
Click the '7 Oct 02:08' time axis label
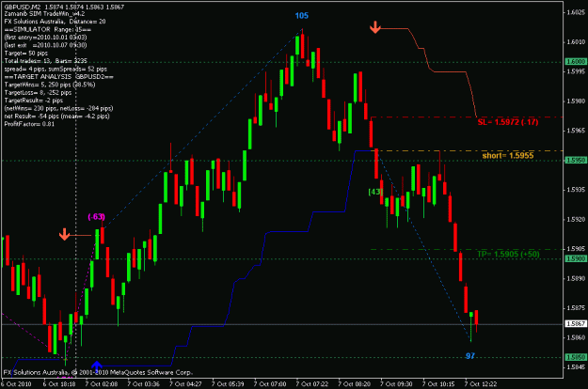[x=102, y=384]
